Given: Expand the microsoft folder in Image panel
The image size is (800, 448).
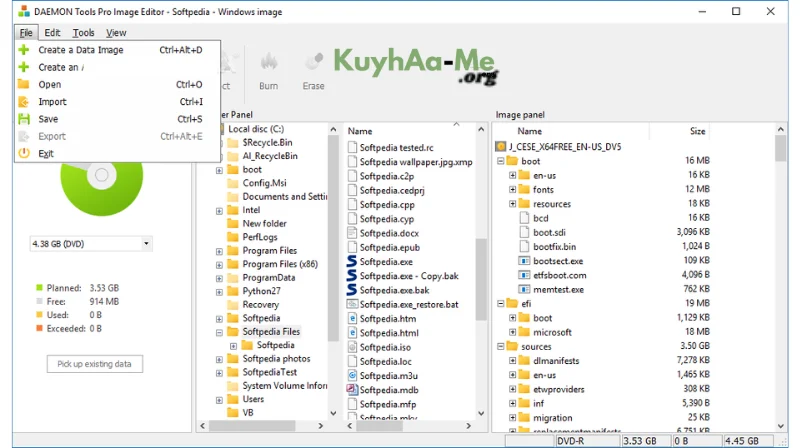Looking at the screenshot, I should pyautogui.click(x=512, y=332).
